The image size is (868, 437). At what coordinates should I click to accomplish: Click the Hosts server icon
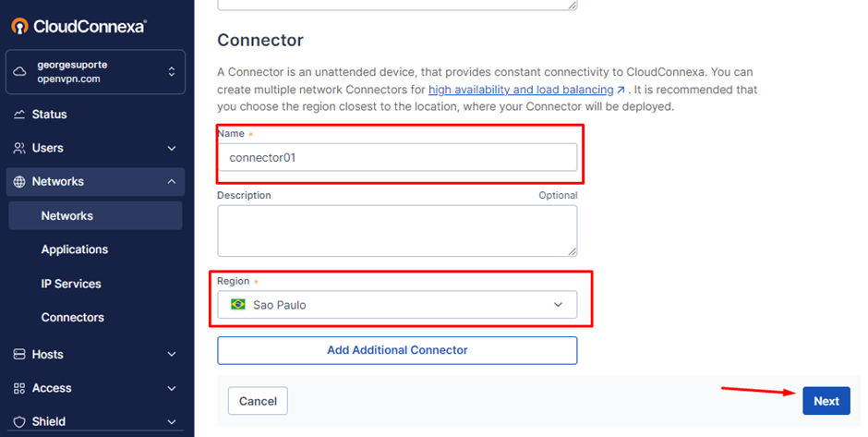19,355
